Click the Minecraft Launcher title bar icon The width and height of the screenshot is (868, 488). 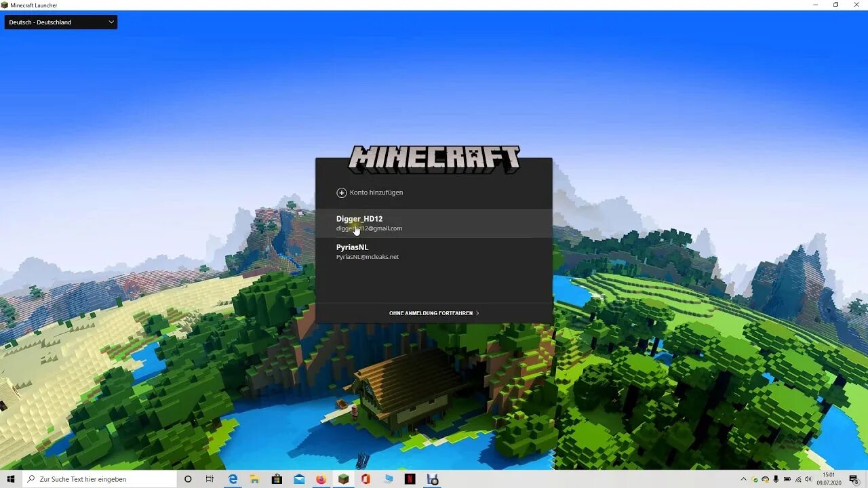pos(5,5)
